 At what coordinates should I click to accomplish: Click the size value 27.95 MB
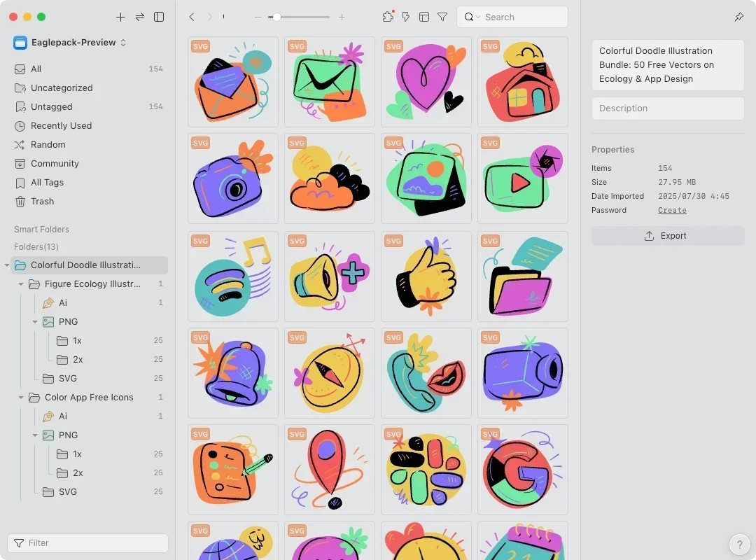[x=677, y=182]
